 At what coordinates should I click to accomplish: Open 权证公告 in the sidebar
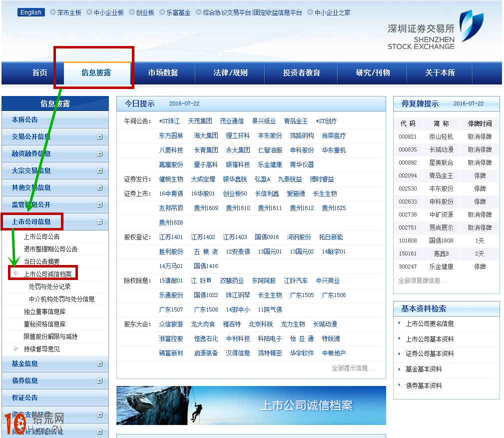click(x=55, y=398)
